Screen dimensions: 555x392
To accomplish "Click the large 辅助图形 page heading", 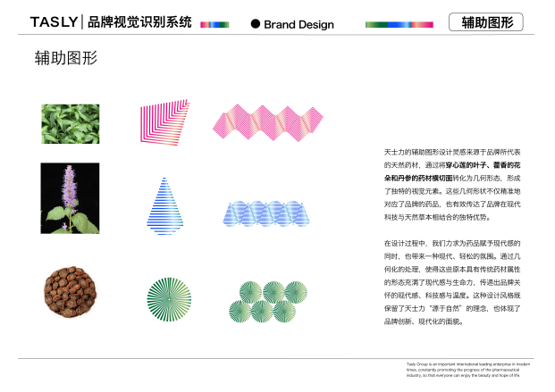I will (x=65, y=59).
